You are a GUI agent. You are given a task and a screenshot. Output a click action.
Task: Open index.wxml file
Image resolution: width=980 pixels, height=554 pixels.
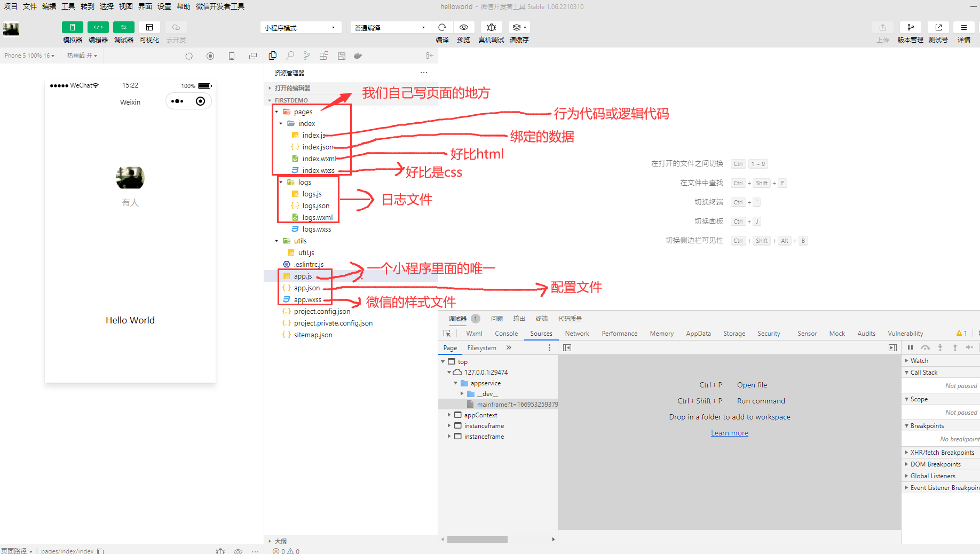point(319,159)
